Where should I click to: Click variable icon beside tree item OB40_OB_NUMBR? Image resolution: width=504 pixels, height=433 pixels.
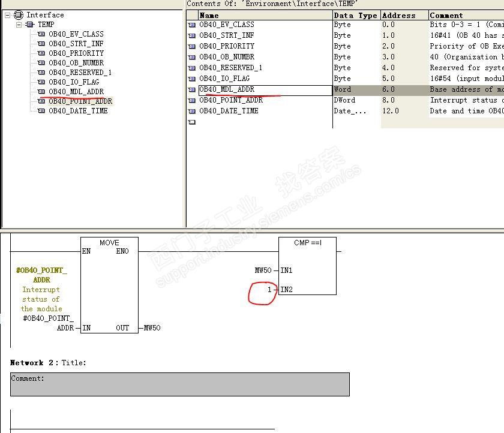[x=41, y=63]
